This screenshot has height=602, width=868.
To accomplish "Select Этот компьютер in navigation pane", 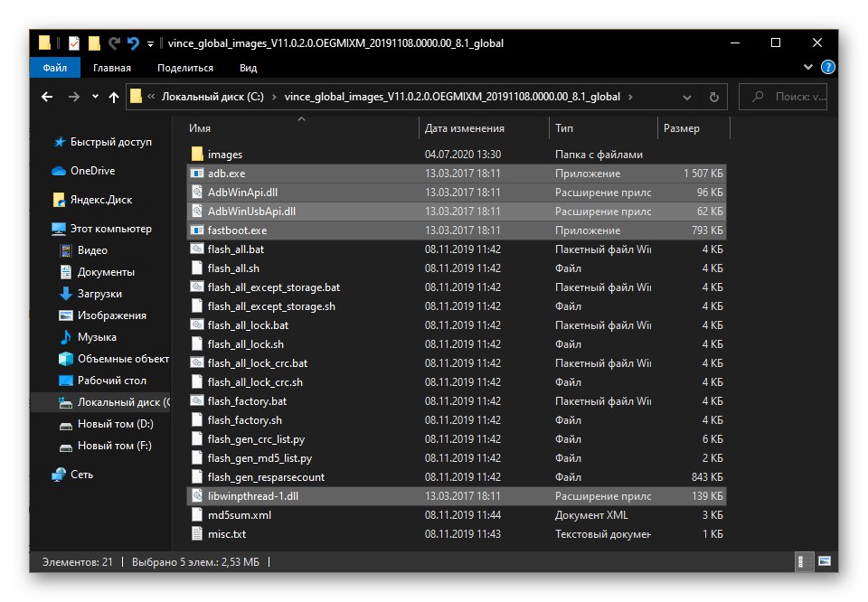I will [102, 229].
